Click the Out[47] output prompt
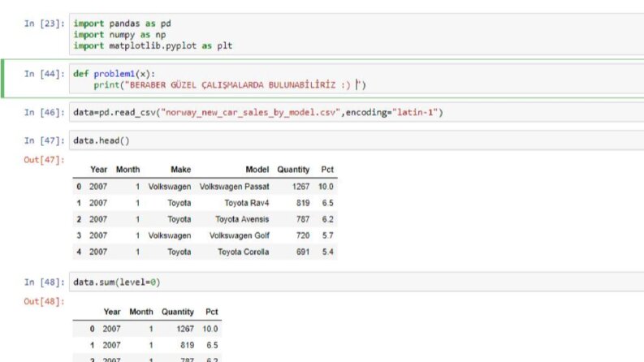The width and height of the screenshot is (644, 362). [x=44, y=160]
